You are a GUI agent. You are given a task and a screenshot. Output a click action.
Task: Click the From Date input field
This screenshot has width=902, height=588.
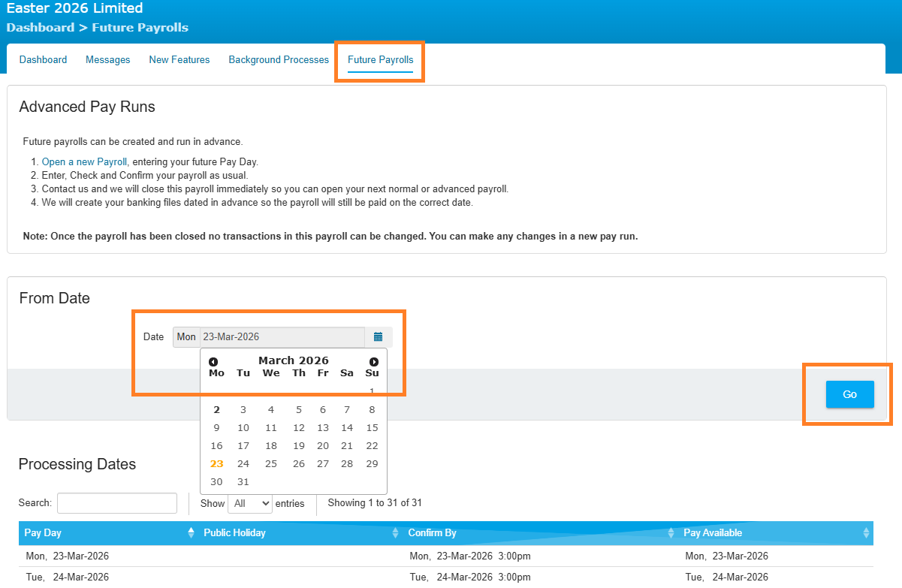pos(282,337)
